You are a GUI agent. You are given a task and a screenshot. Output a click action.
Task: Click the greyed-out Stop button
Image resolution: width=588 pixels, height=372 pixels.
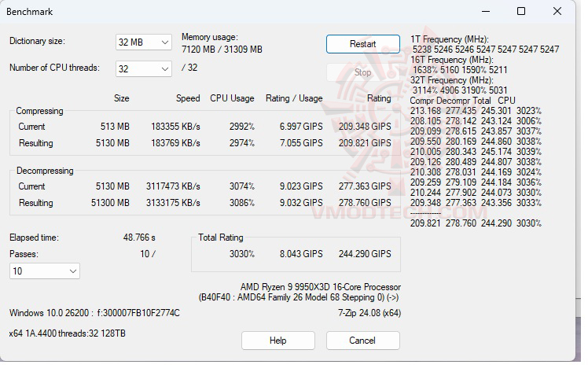[x=362, y=72]
